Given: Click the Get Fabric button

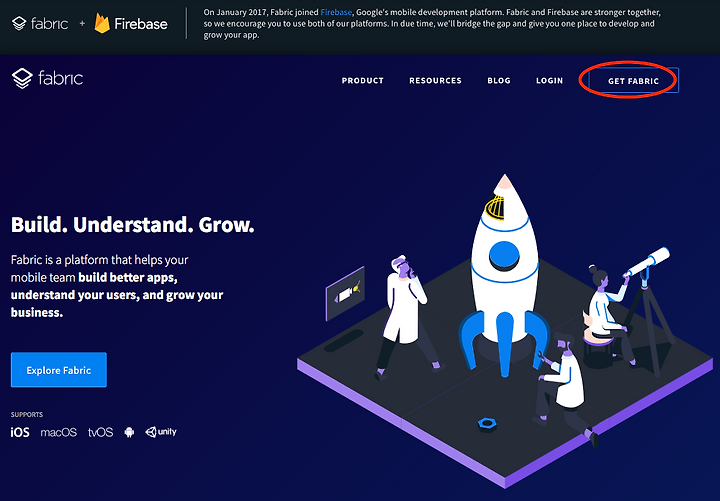Looking at the screenshot, I should (x=633, y=80).
